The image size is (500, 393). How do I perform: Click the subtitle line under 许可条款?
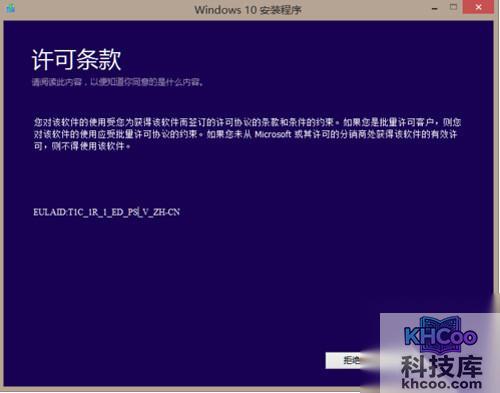pos(118,82)
